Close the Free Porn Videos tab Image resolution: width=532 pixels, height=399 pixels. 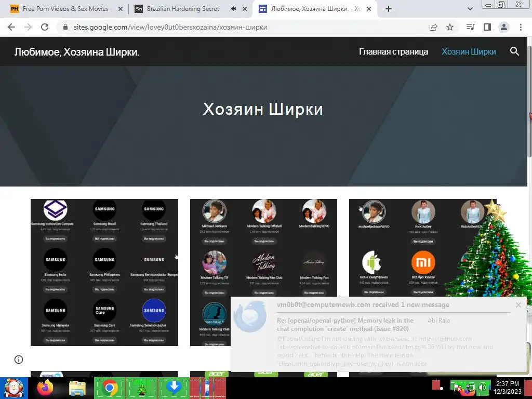[121, 9]
